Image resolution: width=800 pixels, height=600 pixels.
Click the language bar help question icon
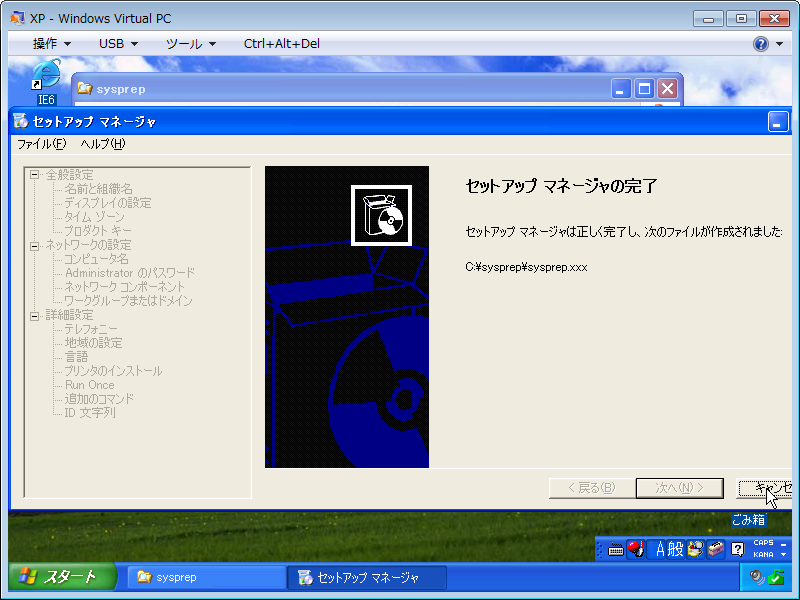tap(737, 549)
